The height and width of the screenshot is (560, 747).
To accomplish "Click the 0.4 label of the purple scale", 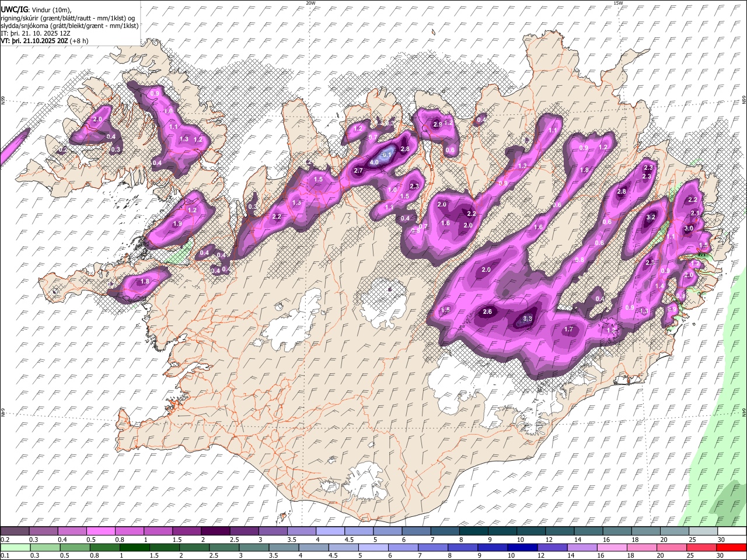I will pos(62,540).
